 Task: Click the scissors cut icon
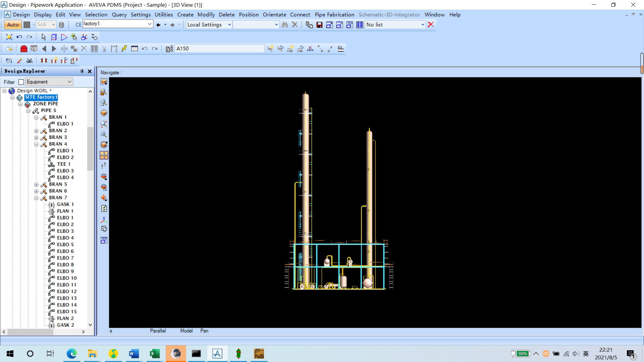tap(104, 49)
